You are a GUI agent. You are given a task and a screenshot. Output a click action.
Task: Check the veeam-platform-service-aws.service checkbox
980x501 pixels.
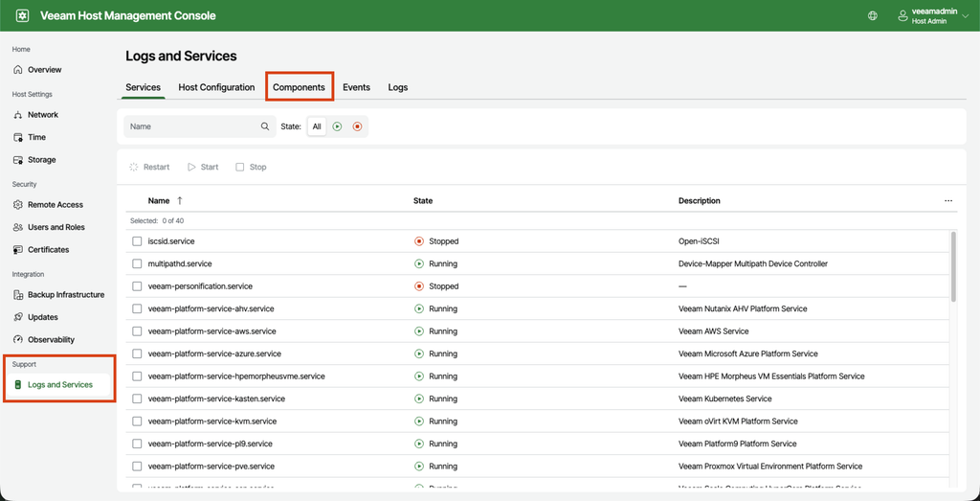click(137, 331)
